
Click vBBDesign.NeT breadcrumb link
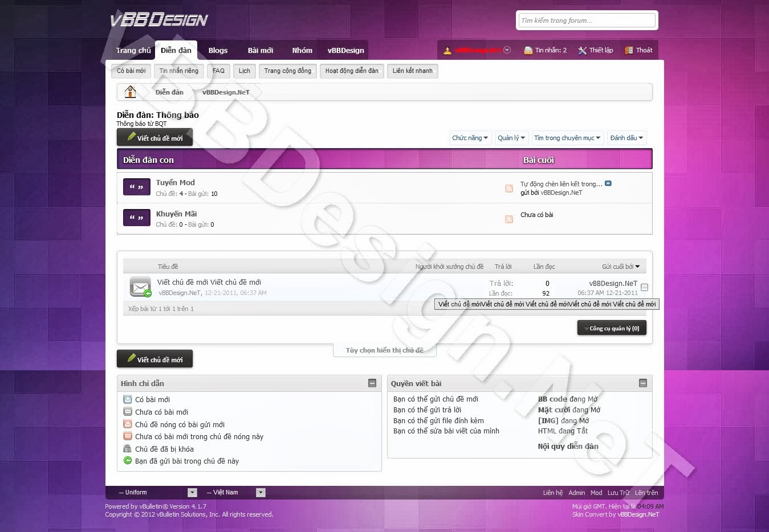[x=226, y=92]
